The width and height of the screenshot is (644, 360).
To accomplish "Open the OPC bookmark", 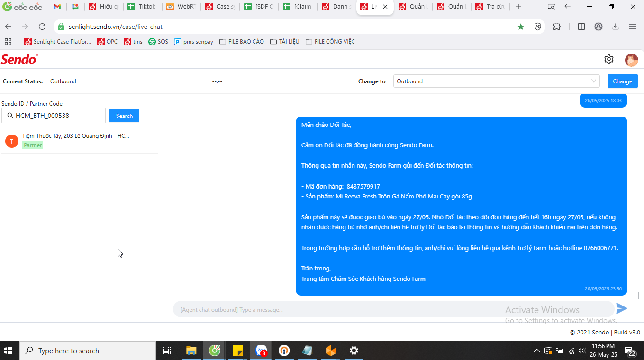I will click(x=108, y=42).
